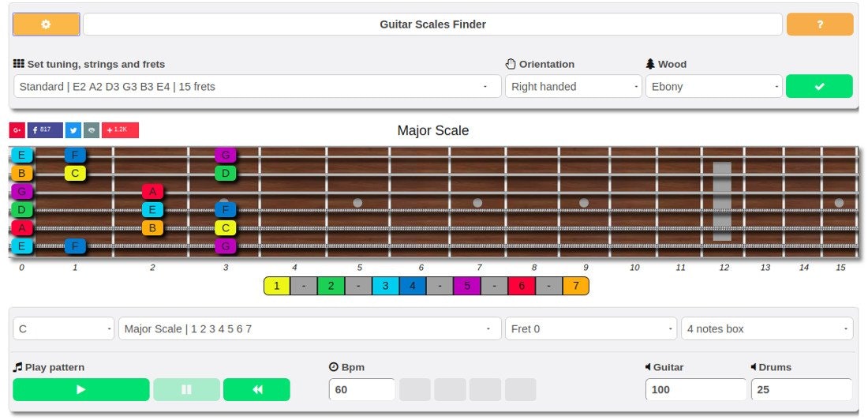This screenshot has height=420, width=868.
Task: Click the fret number 12 label
Action: [x=724, y=268]
